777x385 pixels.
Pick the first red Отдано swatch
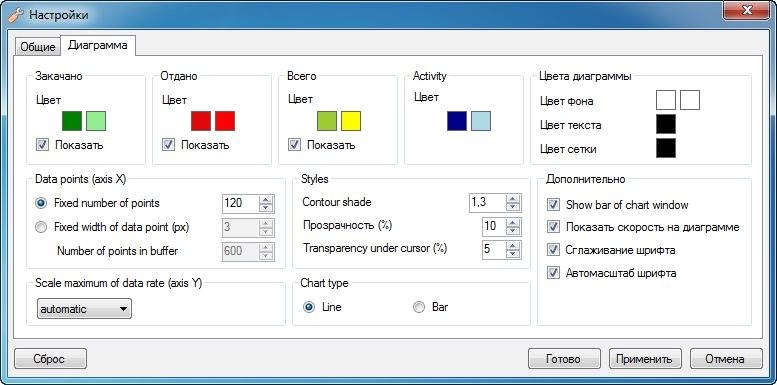click(x=201, y=121)
